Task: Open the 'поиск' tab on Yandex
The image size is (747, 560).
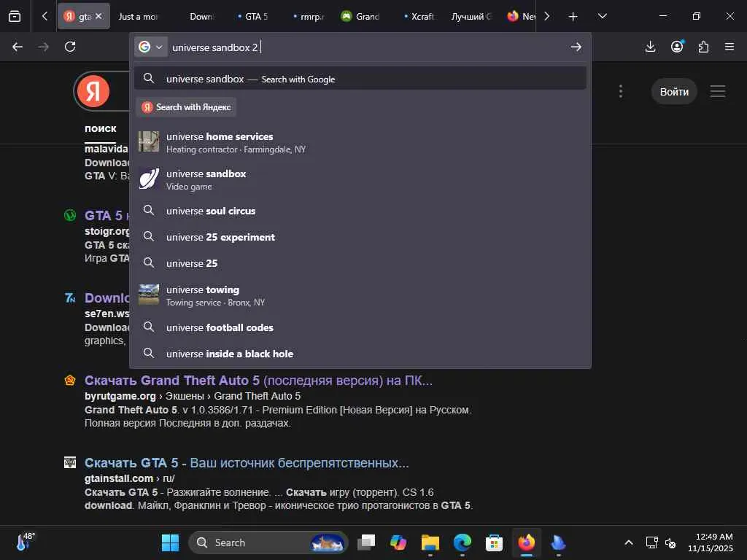Action: pyautogui.click(x=101, y=128)
